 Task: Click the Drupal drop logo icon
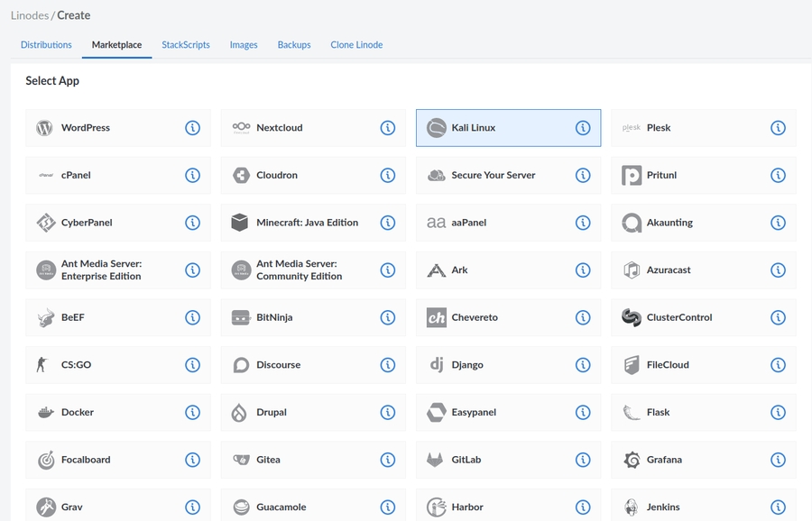[x=240, y=412]
